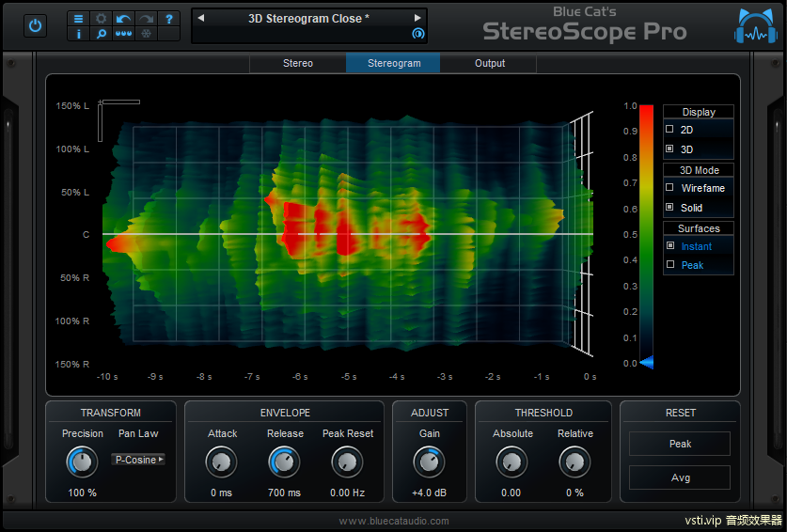The width and height of the screenshot is (787, 532).
Task: Click the 0 s time axis label
Action: 590,376
